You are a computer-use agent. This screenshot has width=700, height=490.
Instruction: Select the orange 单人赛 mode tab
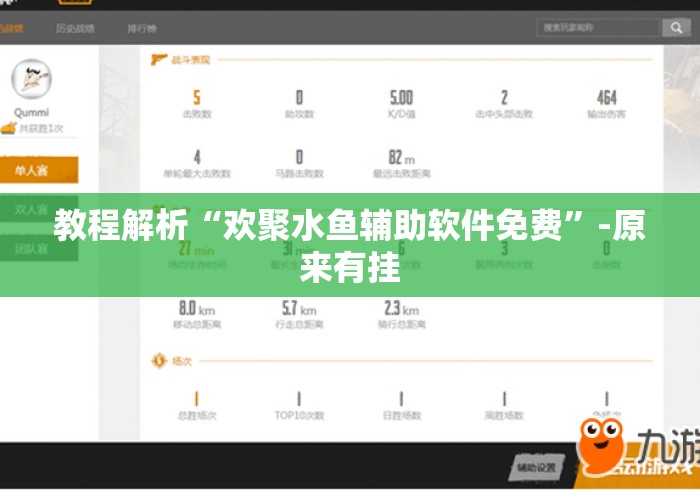(39, 170)
